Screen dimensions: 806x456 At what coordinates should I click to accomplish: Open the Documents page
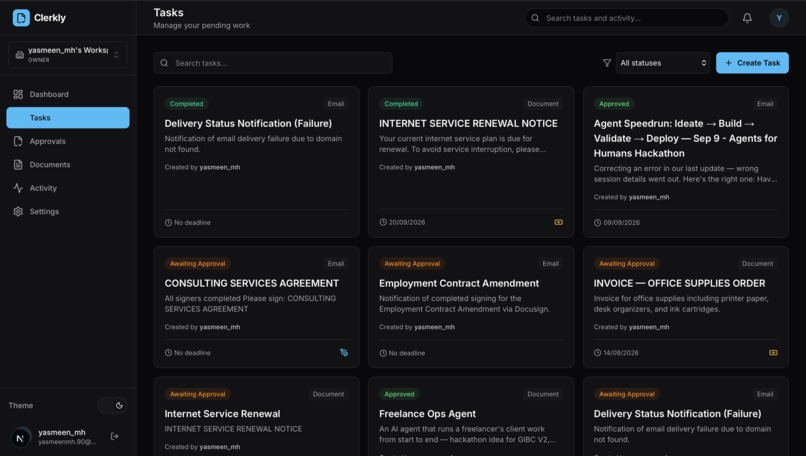pos(68,165)
